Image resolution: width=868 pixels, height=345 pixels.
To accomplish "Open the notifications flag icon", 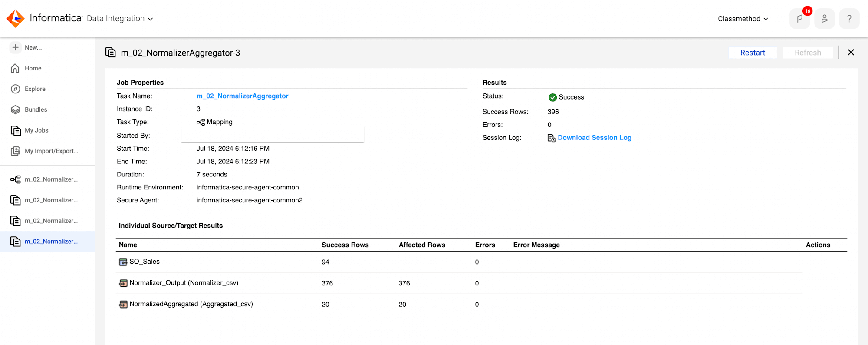I will pyautogui.click(x=799, y=19).
